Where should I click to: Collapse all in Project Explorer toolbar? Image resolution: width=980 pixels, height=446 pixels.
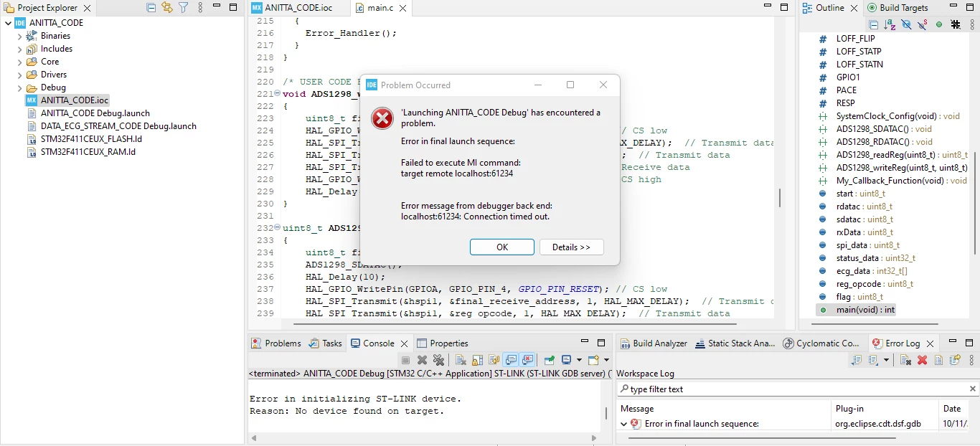click(151, 8)
